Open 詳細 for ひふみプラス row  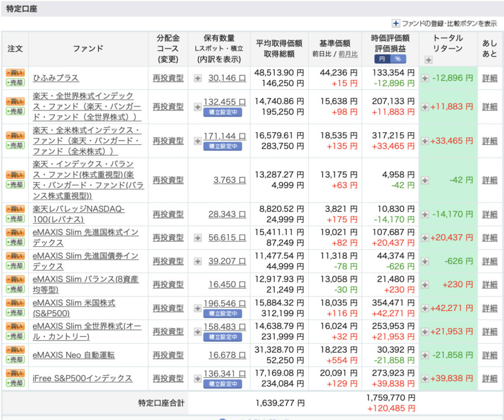pyautogui.click(x=490, y=78)
